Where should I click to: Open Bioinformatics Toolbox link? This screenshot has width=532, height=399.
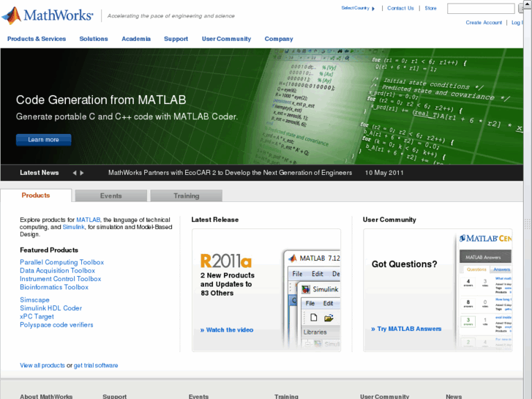click(54, 287)
